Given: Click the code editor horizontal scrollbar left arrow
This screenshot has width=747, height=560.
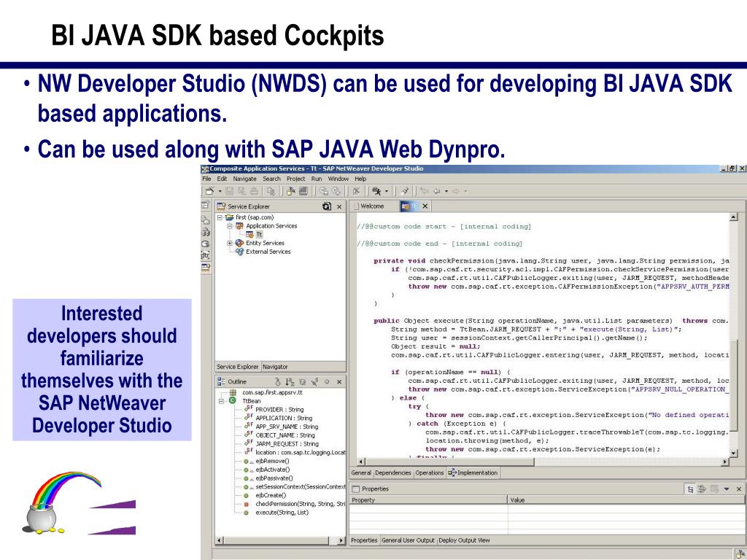Looking at the screenshot, I should (360, 462).
